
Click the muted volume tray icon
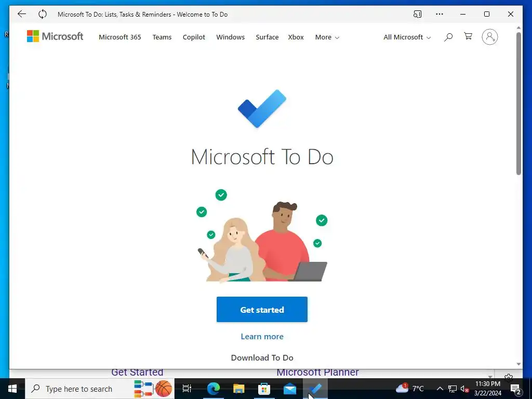(x=464, y=389)
